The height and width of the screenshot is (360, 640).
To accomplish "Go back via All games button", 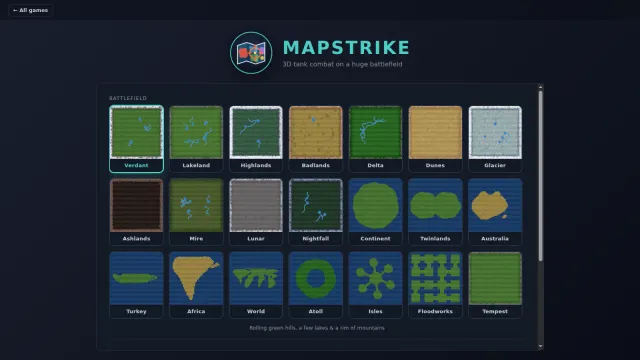I will pos(30,10).
